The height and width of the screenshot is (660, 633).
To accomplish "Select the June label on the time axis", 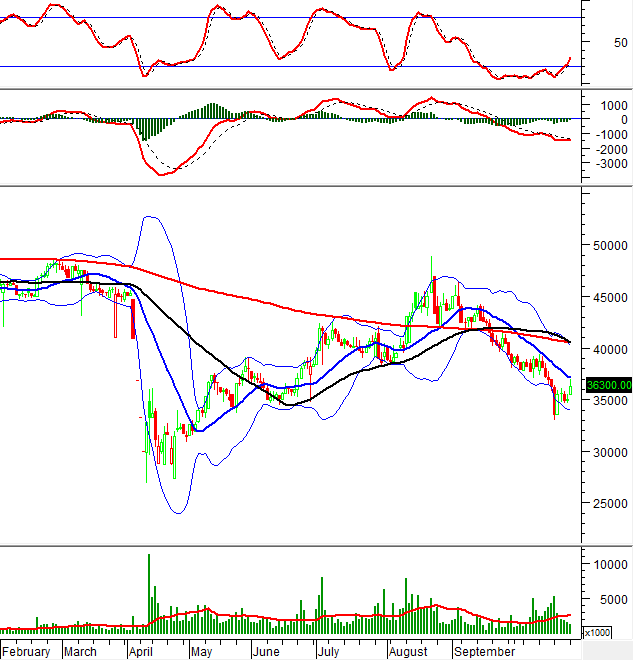I will tap(266, 651).
